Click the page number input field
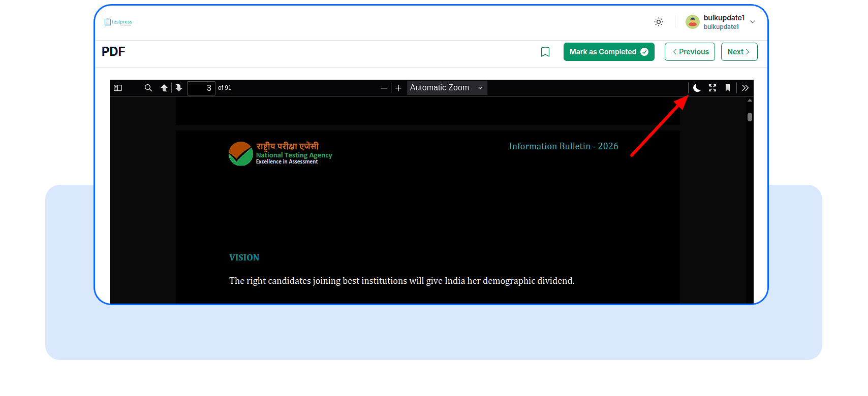The height and width of the screenshot is (396, 868). (201, 88)
